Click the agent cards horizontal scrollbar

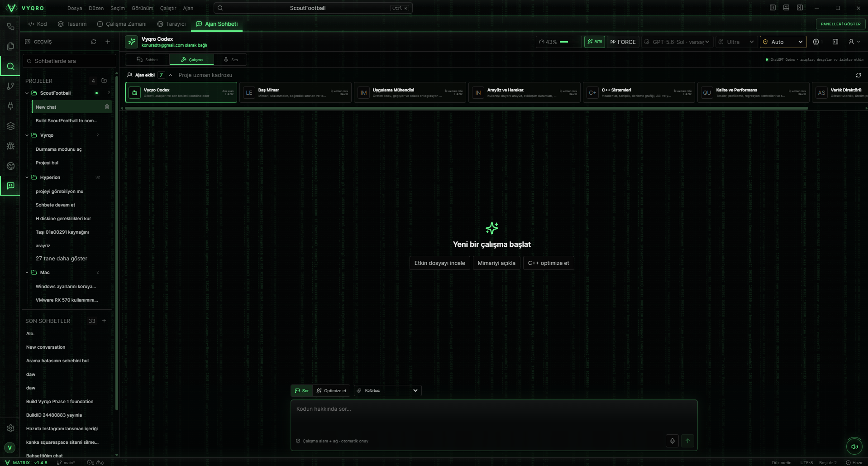click(466, 109)
